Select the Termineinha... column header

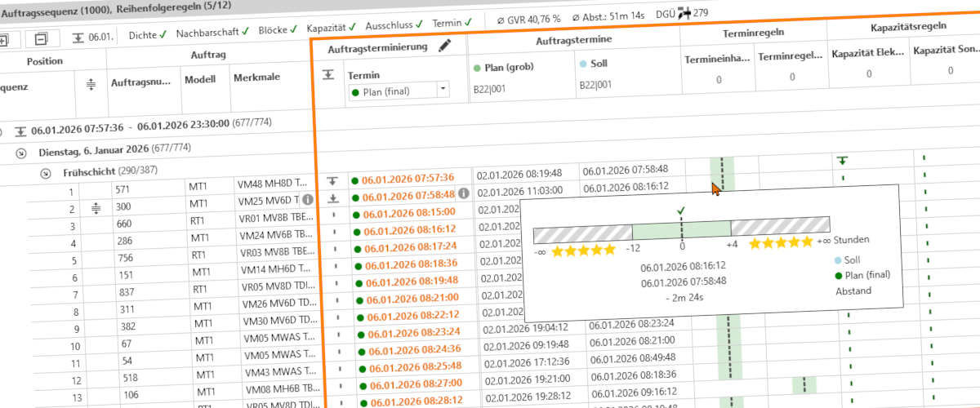pos(716,57)
